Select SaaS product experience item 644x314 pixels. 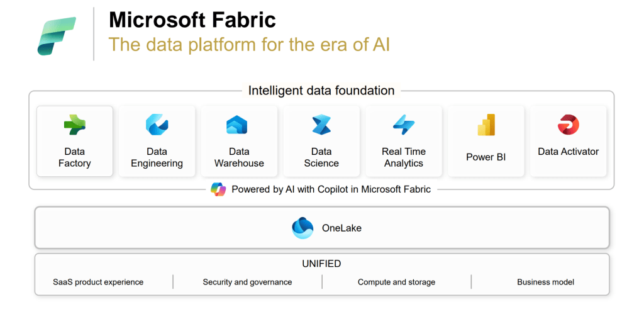[x=98, y=282]
